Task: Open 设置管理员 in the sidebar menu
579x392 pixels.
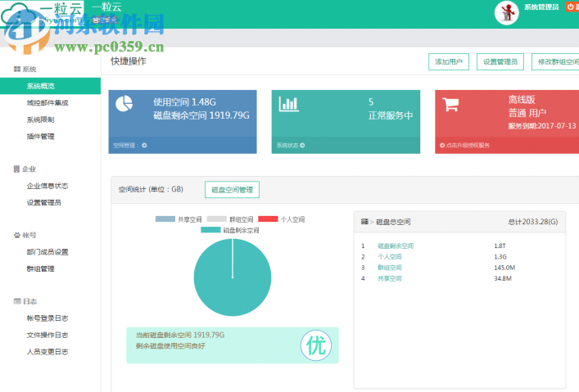Action: (x=44, y=203)
